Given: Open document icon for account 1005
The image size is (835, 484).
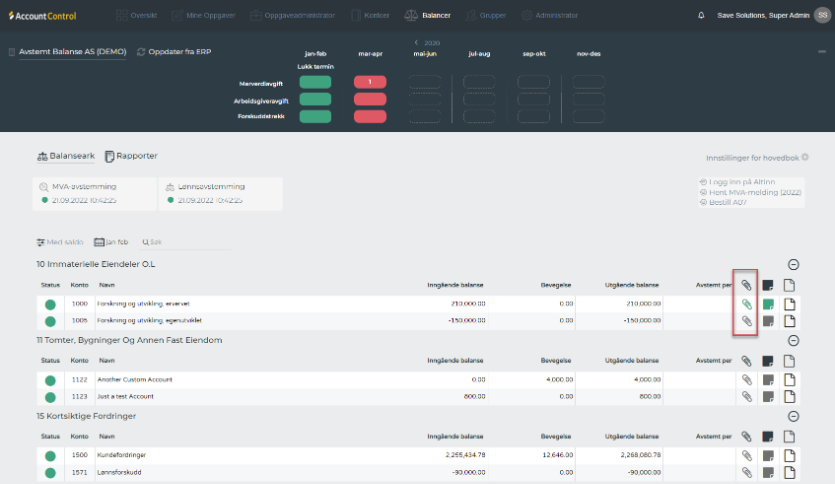Looking at the screenshot, I should (789, 321).
